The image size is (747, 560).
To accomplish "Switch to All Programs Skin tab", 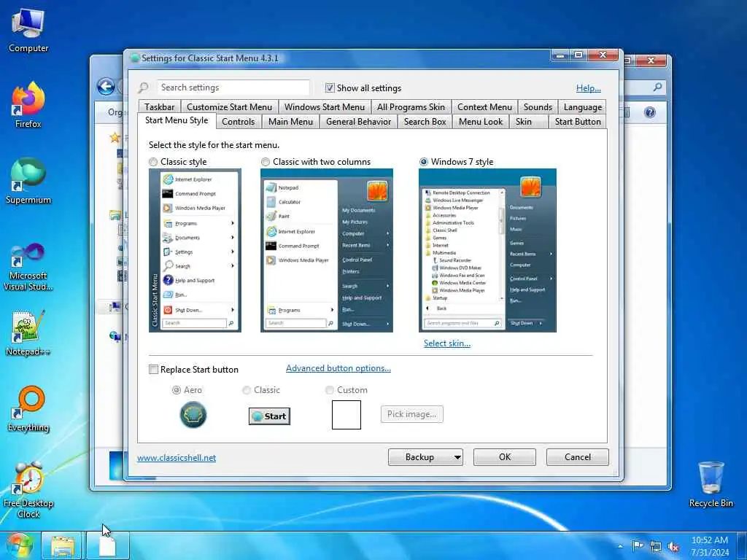I will (411, 107).
